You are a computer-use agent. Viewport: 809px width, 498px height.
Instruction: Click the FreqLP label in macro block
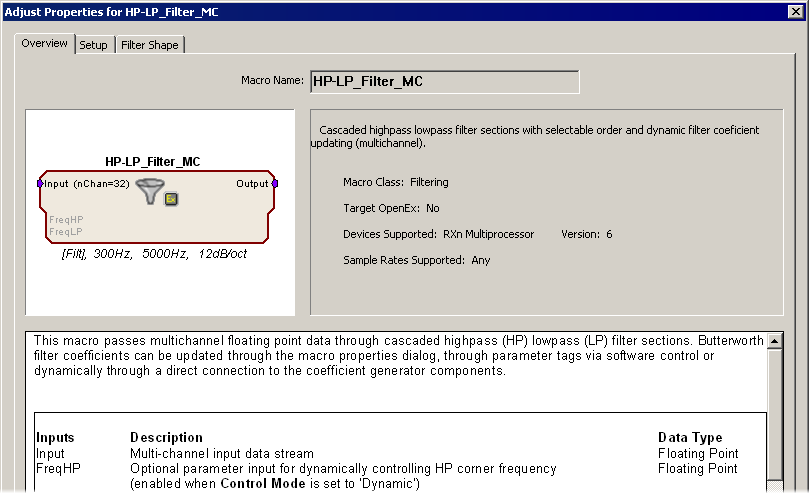66,232
